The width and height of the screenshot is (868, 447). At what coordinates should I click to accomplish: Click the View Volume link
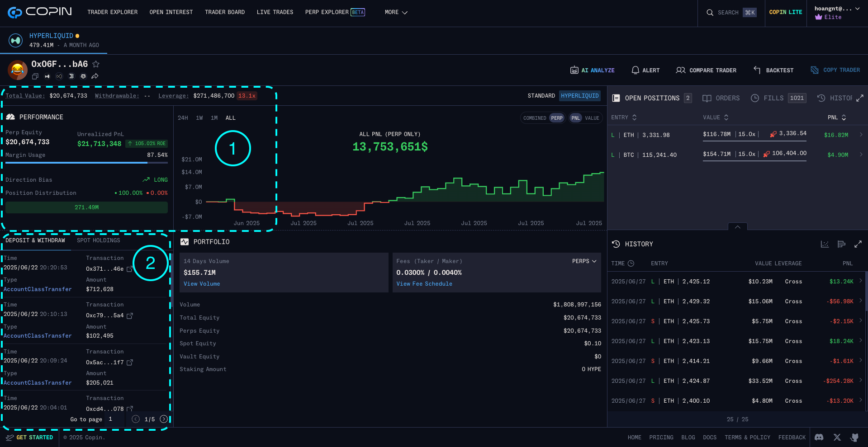click(202, 284)
